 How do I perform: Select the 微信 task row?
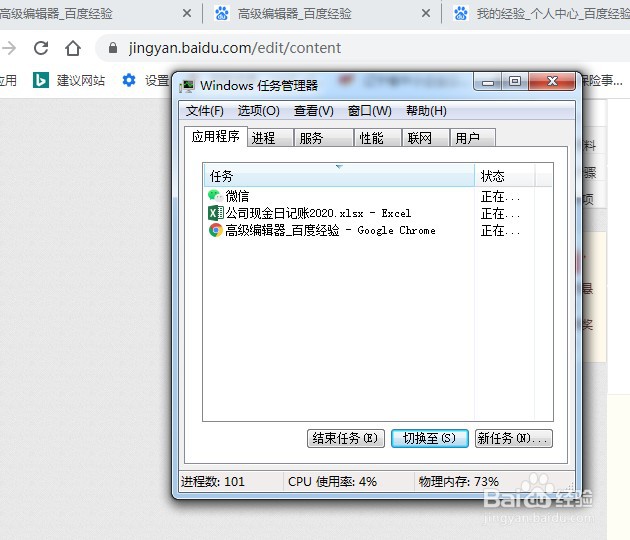coord(378,196)
